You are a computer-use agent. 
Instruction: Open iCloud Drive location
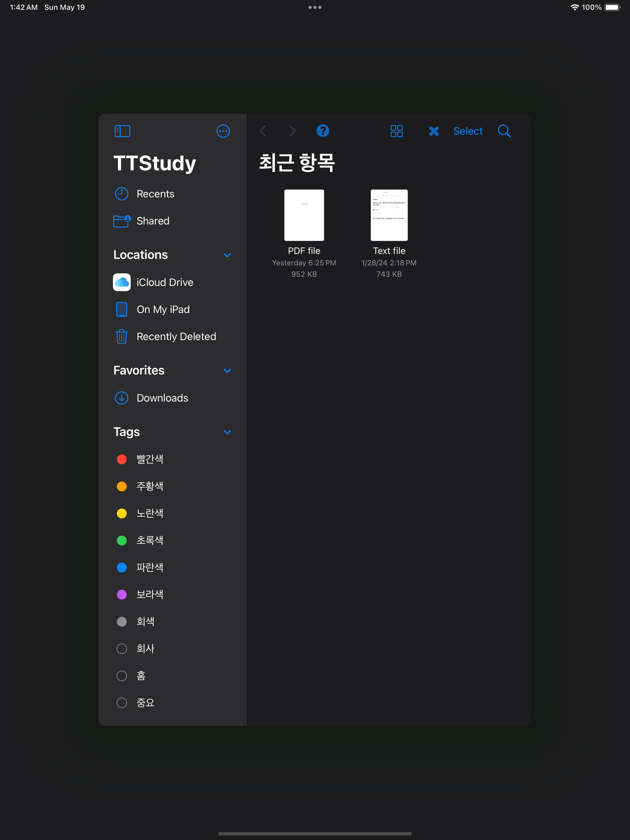pos(165,282)
